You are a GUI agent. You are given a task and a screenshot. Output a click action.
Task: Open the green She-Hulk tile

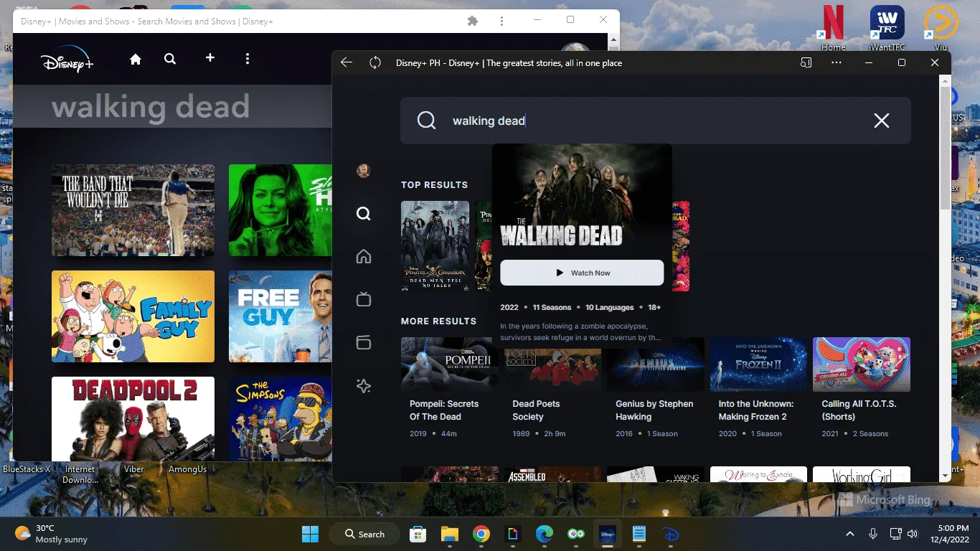(x=280, y=210)
